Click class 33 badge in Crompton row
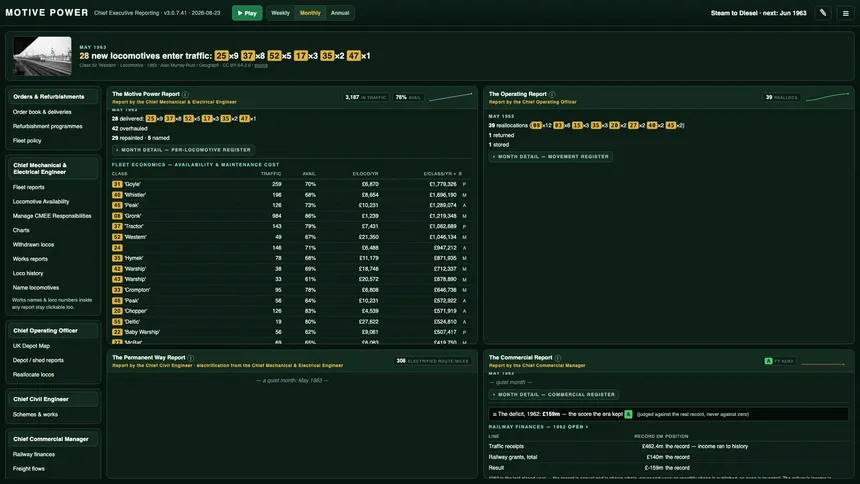This screenshot has height=484, width=860. pos(117,290)
